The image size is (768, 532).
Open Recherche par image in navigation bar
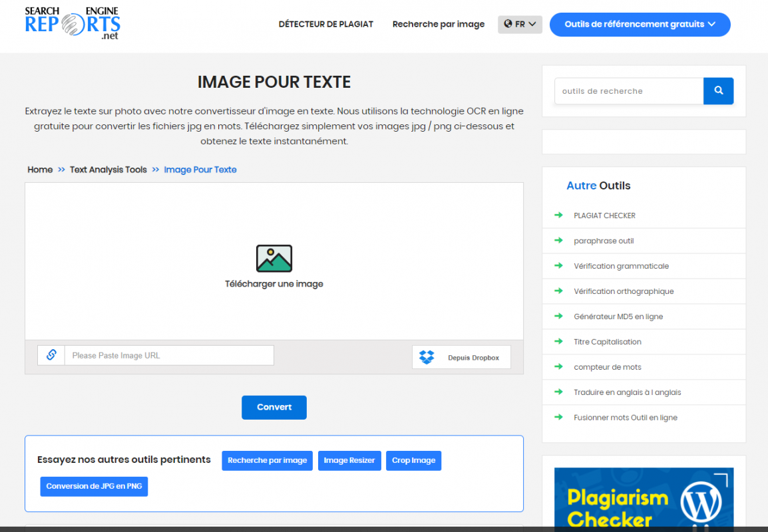pyautogui.click(x=439, y=24)
